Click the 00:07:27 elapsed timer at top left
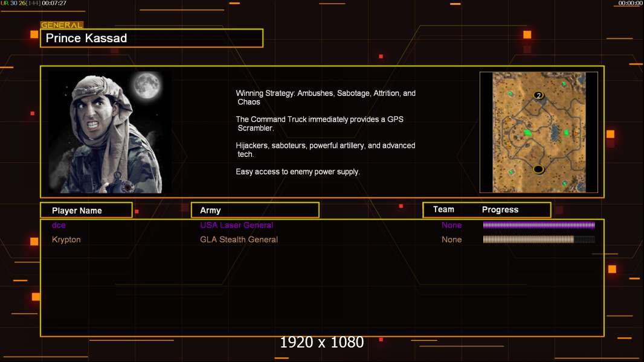644x362 pixels. pyautogui.click(x=54, y=3)
